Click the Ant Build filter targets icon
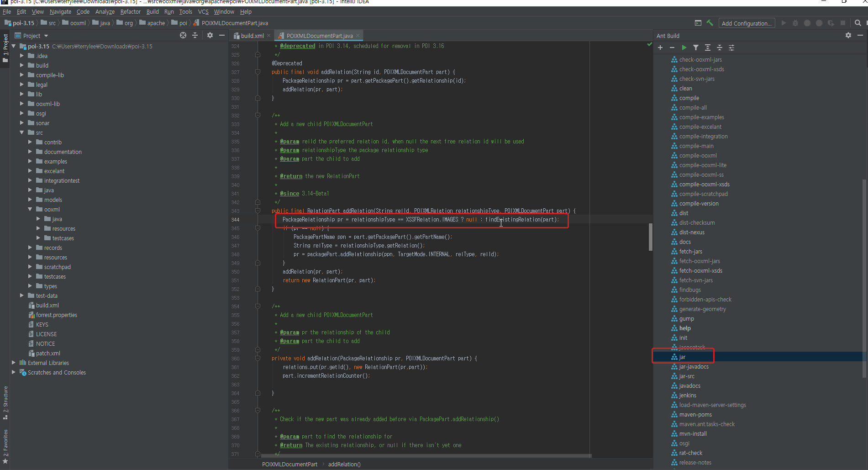Image resolution: width=868 pixels, height=470 pixels. [696, 48]
